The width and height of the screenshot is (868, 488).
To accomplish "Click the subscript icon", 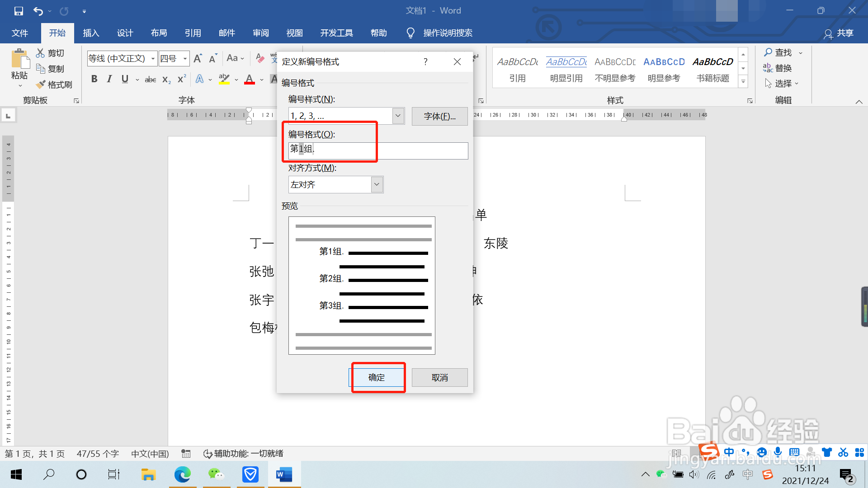I will 166,80.
